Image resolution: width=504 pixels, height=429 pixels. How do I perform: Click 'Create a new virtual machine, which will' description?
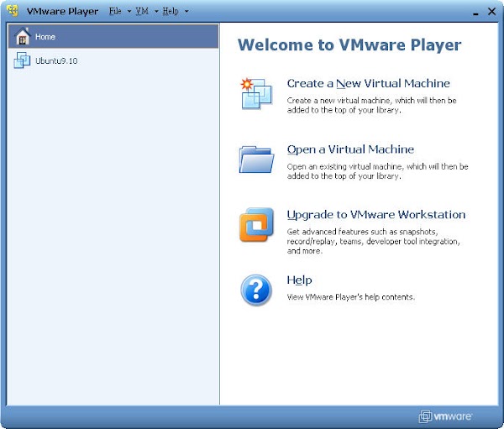(371, 106)
